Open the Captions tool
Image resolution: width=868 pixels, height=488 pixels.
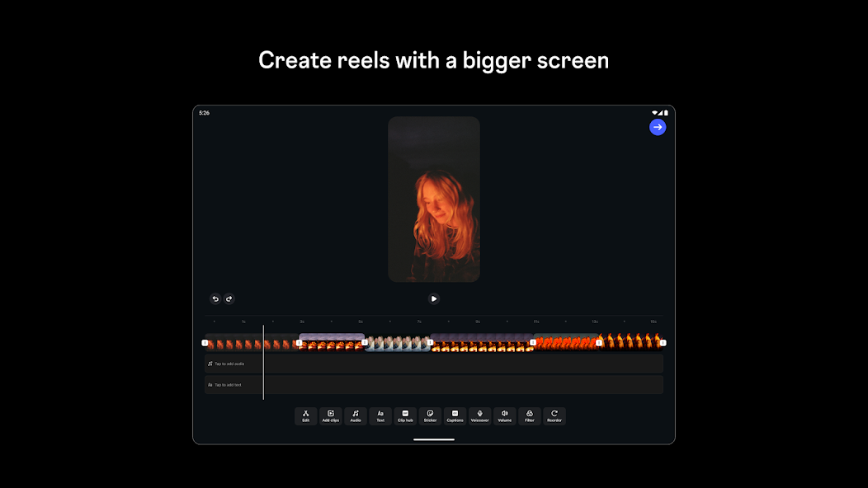coord(455,416)
